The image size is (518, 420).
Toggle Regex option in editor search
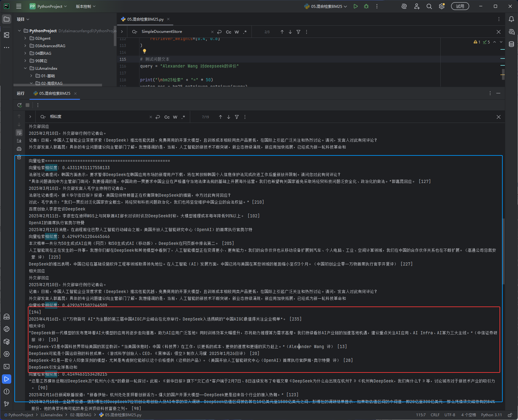(245, 32)
